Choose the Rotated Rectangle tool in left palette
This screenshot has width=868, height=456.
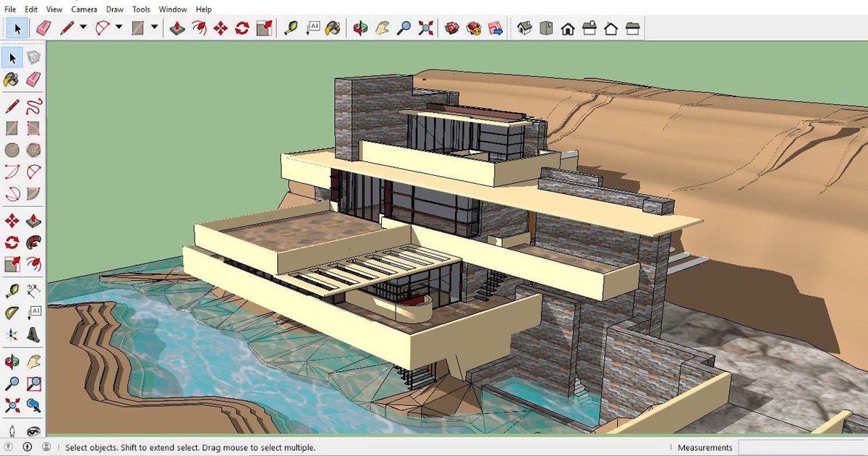[33, 129]
